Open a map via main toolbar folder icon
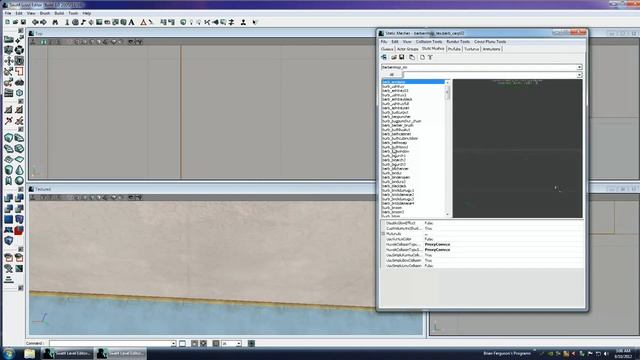The image size is (640, 360). pos(16,22)
